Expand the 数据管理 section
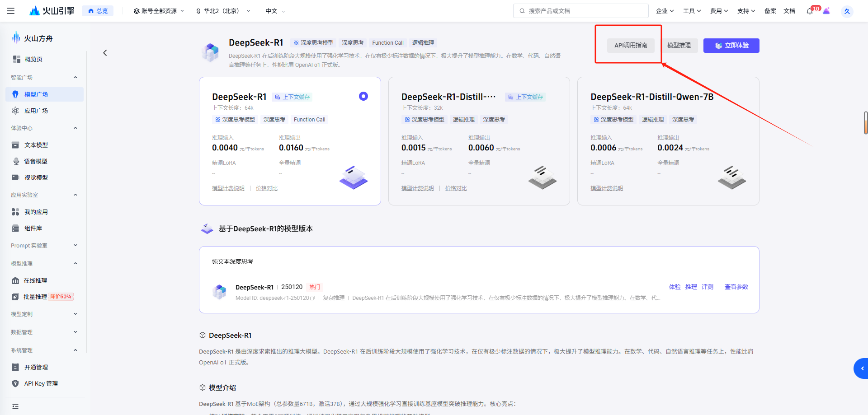 click(75, 332)
